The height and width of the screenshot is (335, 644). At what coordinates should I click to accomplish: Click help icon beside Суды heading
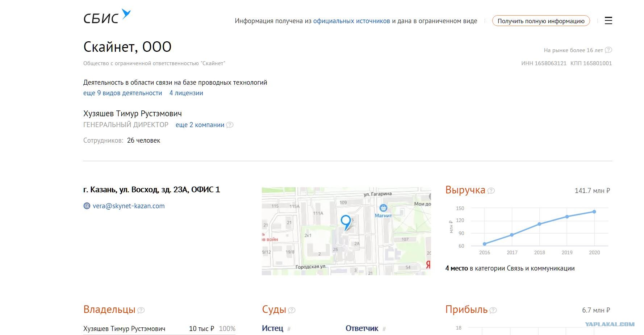point(292,310)
